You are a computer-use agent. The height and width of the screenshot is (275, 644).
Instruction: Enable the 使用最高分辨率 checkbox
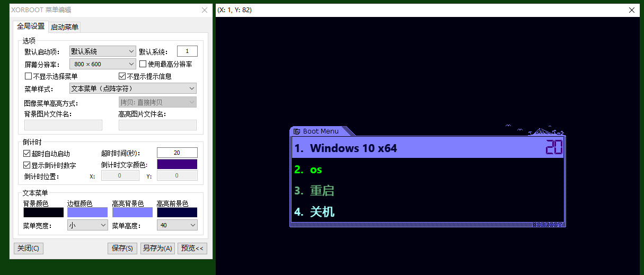click(143, 64)
